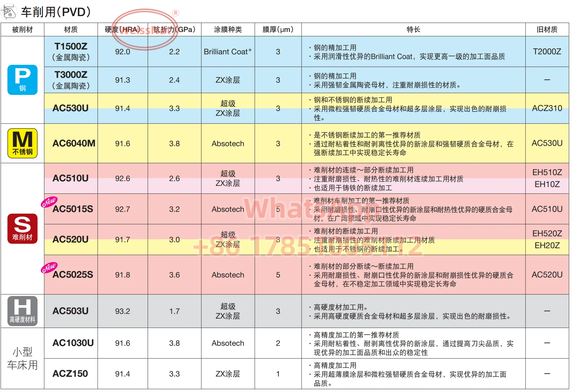Click strength value 1.7 for AC503U
Screen dimensions: 573x392
[x=174, y=311]
